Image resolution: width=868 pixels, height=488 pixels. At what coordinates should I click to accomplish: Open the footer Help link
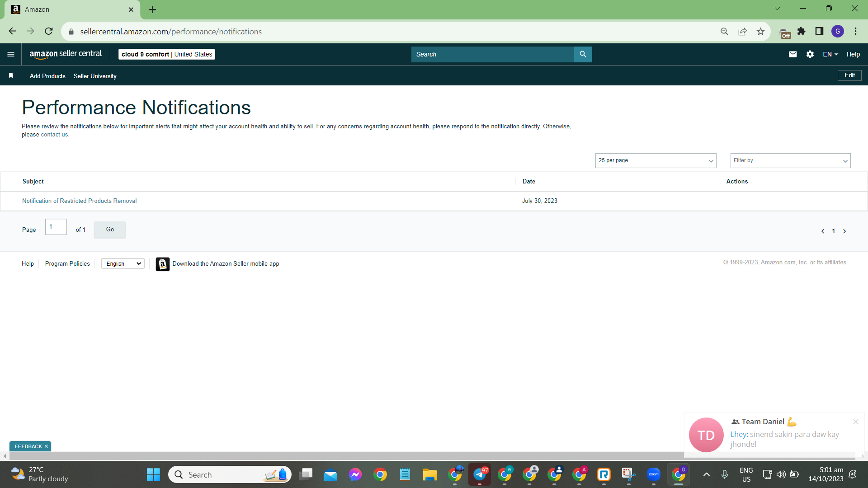coord(28,263)
